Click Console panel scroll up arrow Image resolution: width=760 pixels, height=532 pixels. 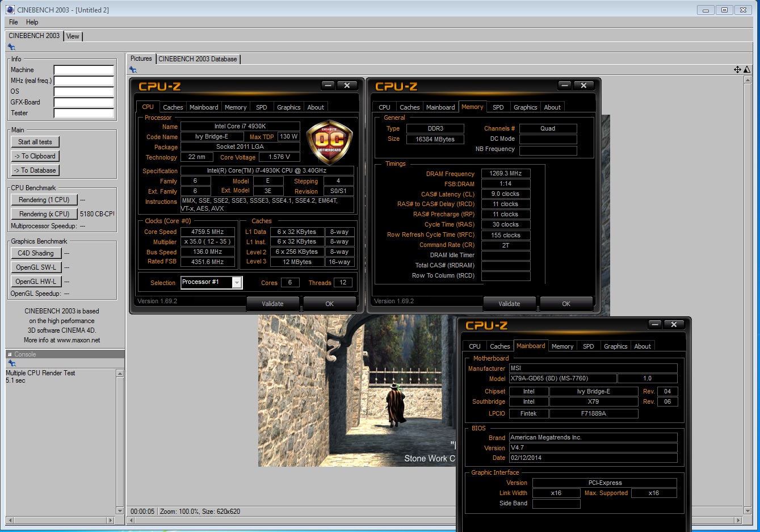(120, 373)
